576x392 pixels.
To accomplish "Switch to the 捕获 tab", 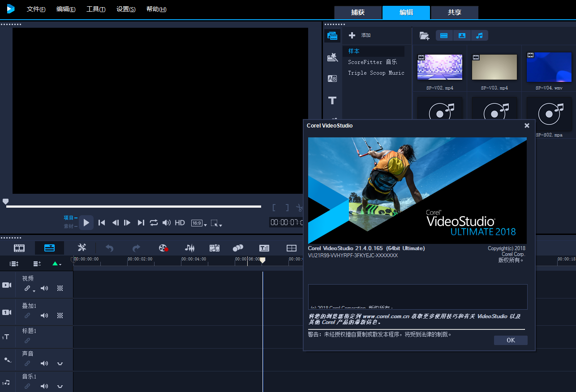I will [358, 13].
